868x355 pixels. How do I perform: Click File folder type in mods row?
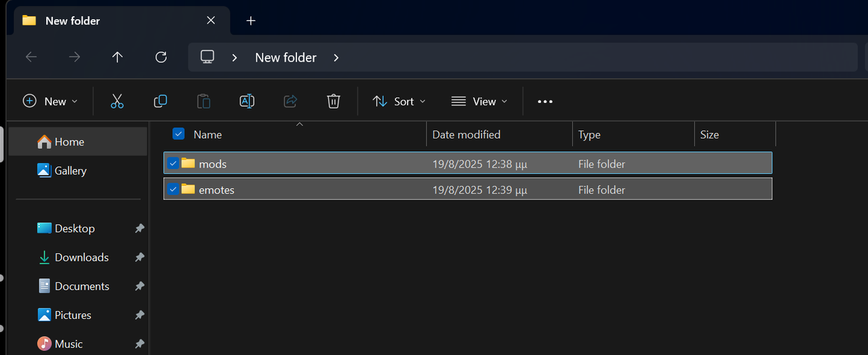[601, 164]
